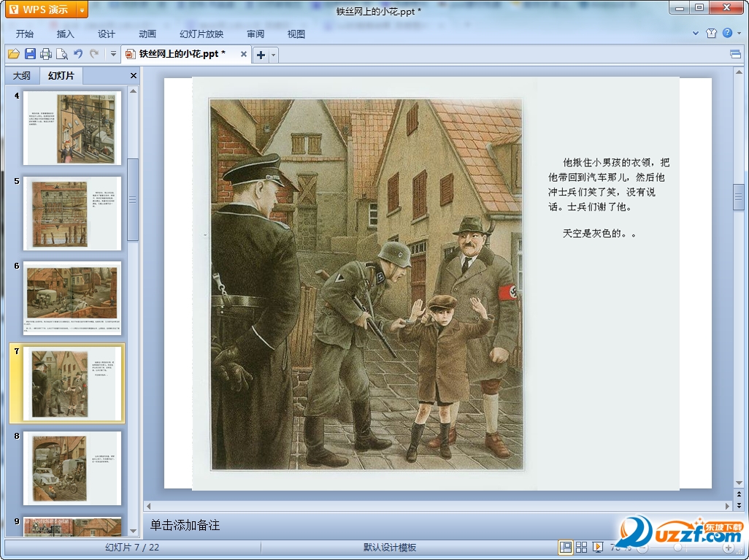Screen dimensions: 749x560
Task: Switch to the 大纲 tab
Action: 22,75
